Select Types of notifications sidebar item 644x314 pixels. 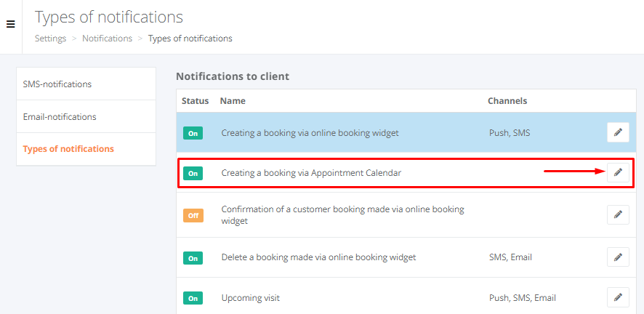[x=86, y=149]
